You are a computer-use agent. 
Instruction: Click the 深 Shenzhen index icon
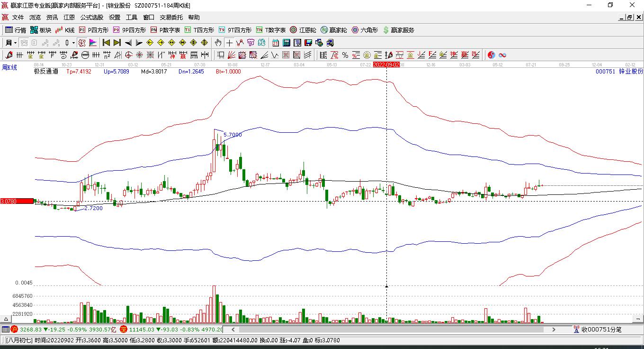(x=124, y=329)
